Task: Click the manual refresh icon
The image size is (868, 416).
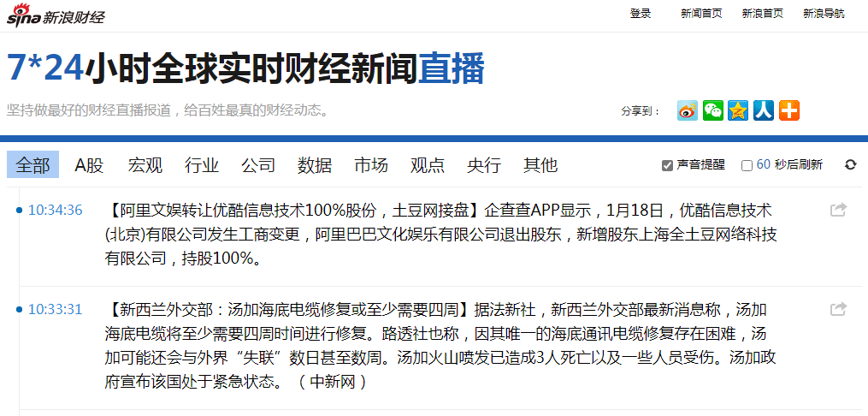Action: (x=850, y=164)
